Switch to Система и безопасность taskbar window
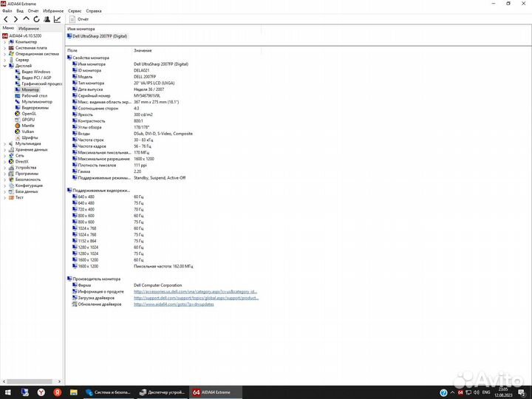The height and width of the screenshot is (399, 532). pos(108,392)
